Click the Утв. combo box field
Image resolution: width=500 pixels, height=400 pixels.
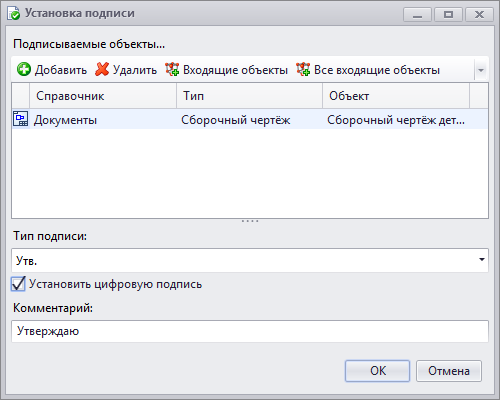pos(250,260)
